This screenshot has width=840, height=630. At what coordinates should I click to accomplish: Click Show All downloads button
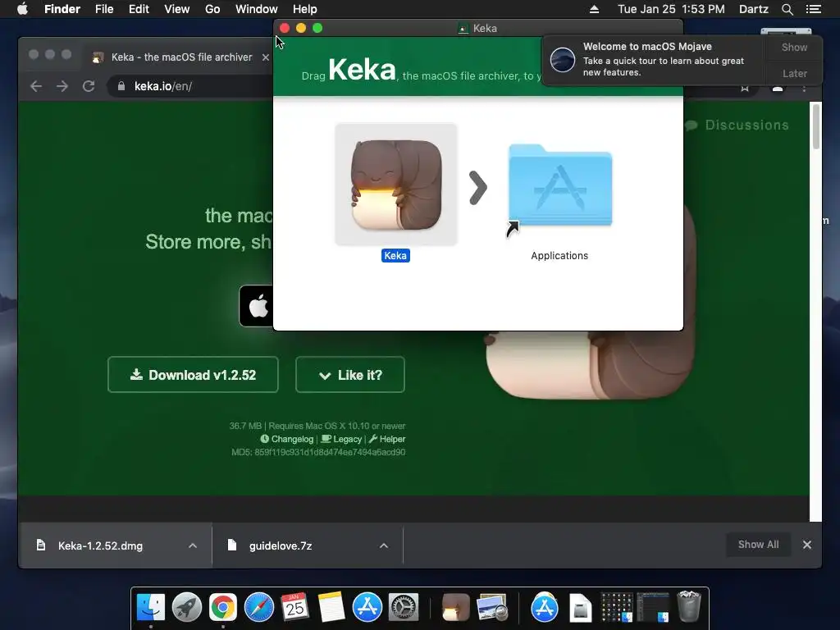[758, 545]
